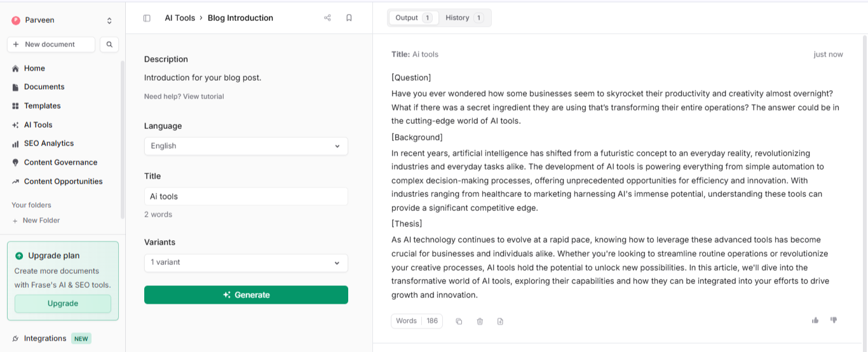Open SEO Analytics in the sidebar

tap(49, 144)
